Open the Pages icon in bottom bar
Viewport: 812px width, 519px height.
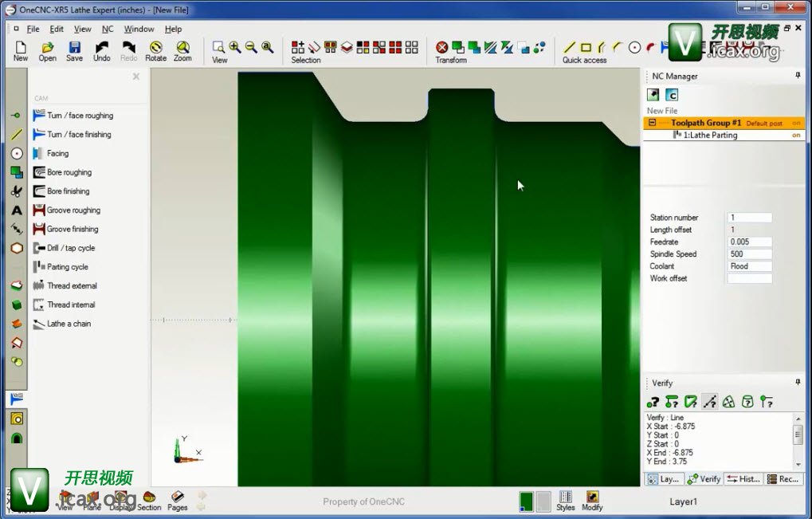point(177,501)
